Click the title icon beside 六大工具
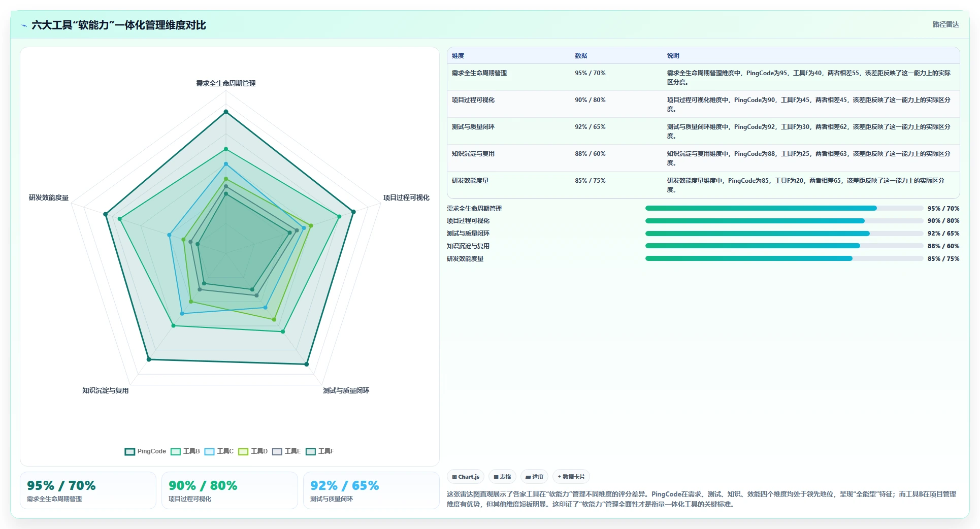 tap(24, 25)
